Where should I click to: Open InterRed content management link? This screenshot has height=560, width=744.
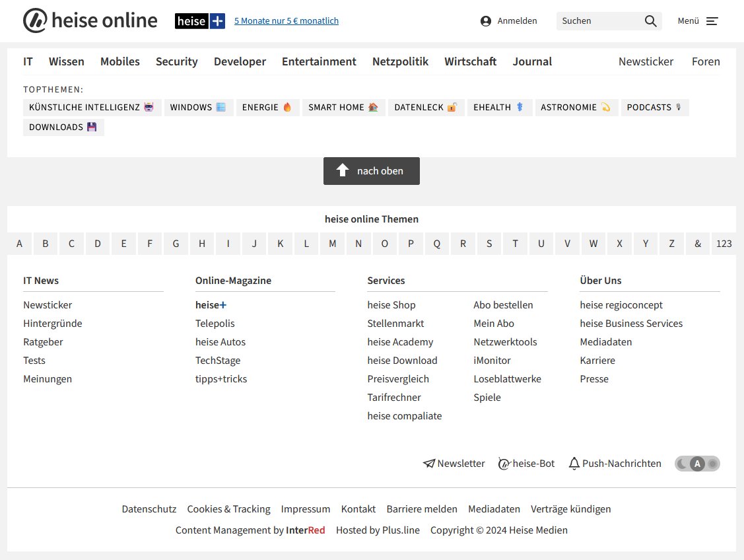point(306,530)
